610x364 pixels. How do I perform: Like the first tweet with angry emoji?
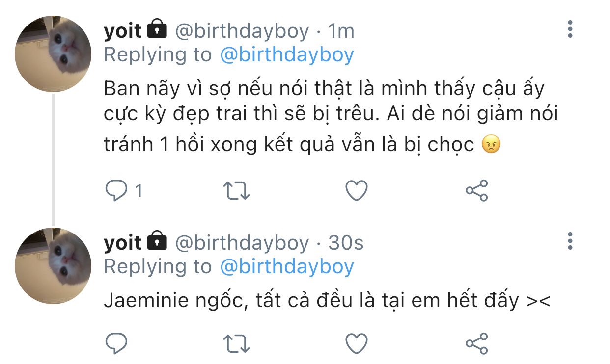coord(357,191)
